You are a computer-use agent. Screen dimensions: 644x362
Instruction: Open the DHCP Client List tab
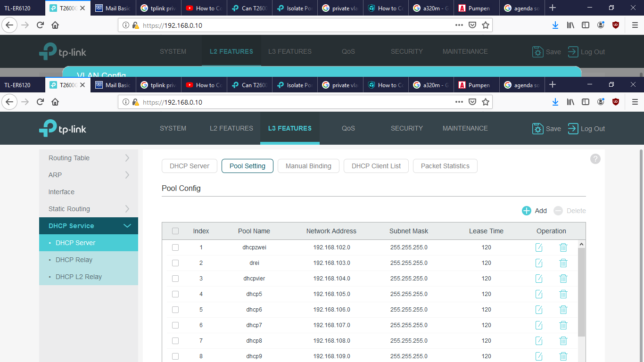pos(376,166)
